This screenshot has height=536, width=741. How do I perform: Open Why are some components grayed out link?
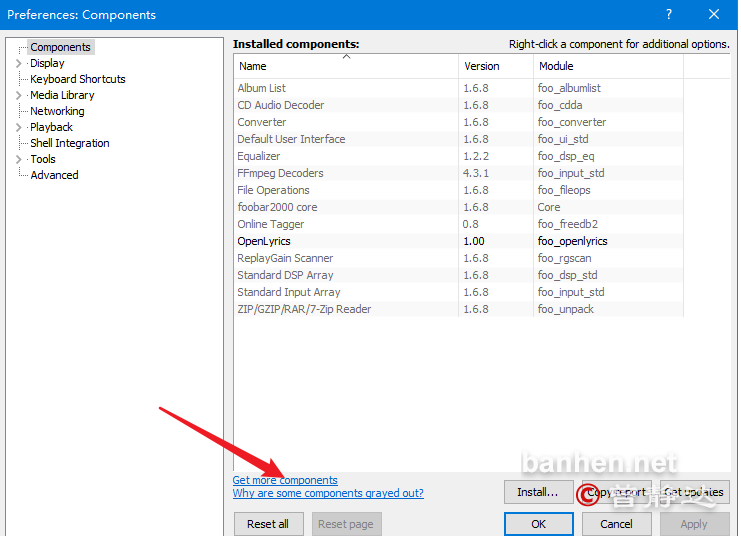point(328,493)
